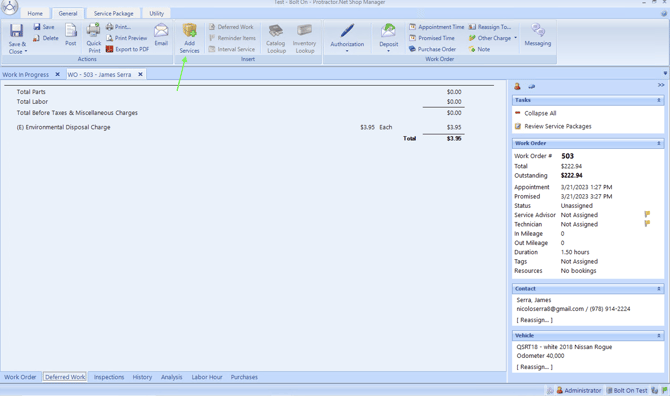This screenshot has width=670, height=396.
Task: Close the Work In Progress tab
Action: (x=57, y=74)
